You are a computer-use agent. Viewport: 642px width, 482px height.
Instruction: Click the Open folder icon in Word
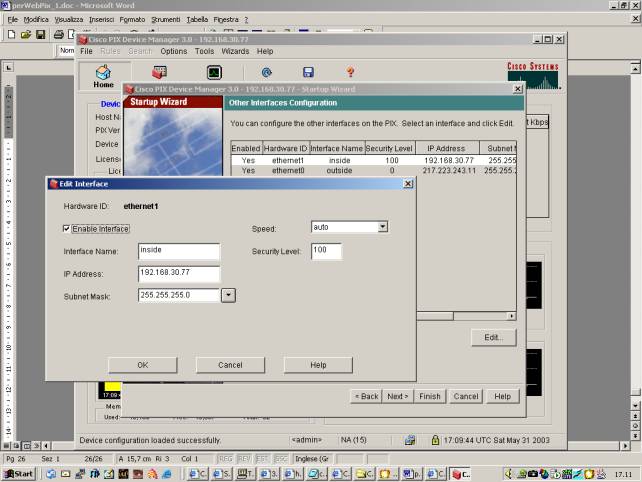pos(26,34)
